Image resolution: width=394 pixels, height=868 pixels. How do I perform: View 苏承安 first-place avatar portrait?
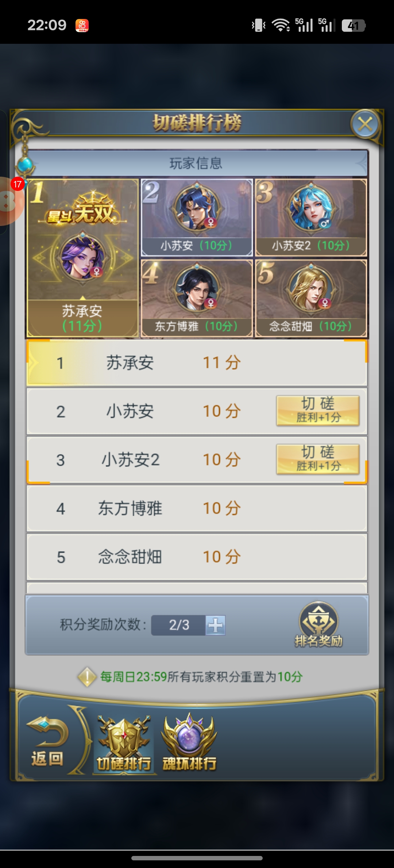(x=83, y=257)
